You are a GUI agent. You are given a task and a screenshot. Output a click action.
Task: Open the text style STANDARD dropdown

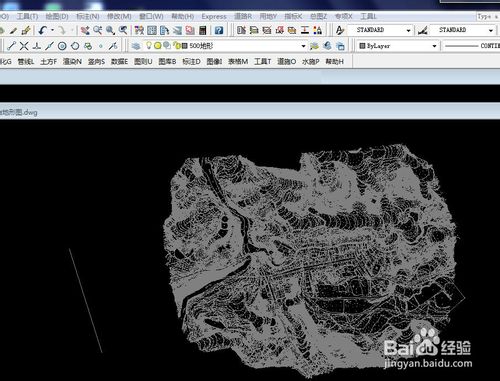(x=408, y=30)
